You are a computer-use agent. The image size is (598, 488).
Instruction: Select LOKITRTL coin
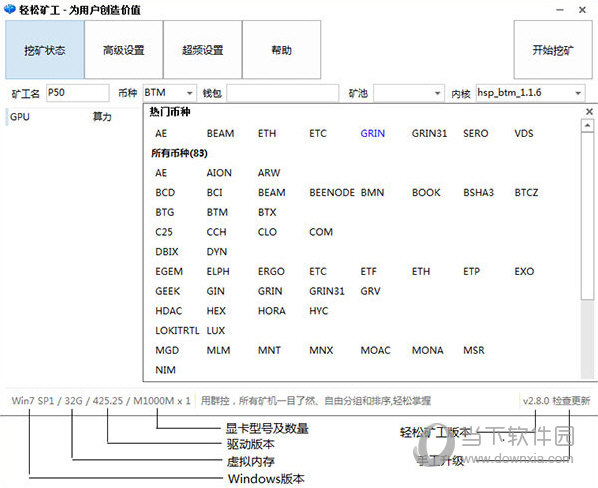click(x=177, y=331)
